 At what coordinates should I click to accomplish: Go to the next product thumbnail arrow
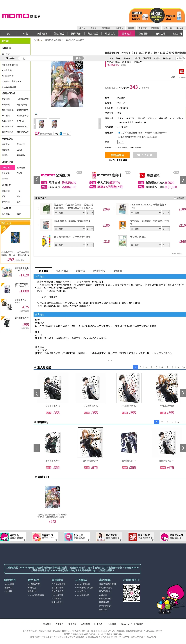(x=100, y=124)
